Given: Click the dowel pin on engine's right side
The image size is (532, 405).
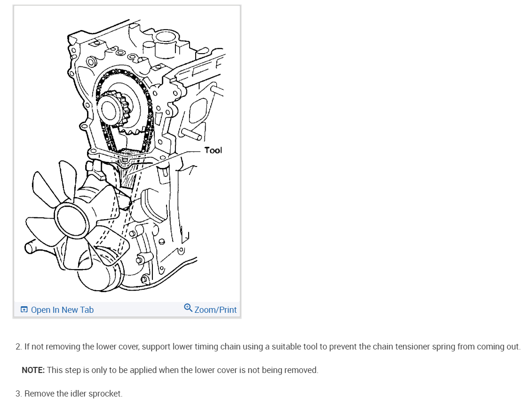Looking at the screenshot, I should [191, 134].
